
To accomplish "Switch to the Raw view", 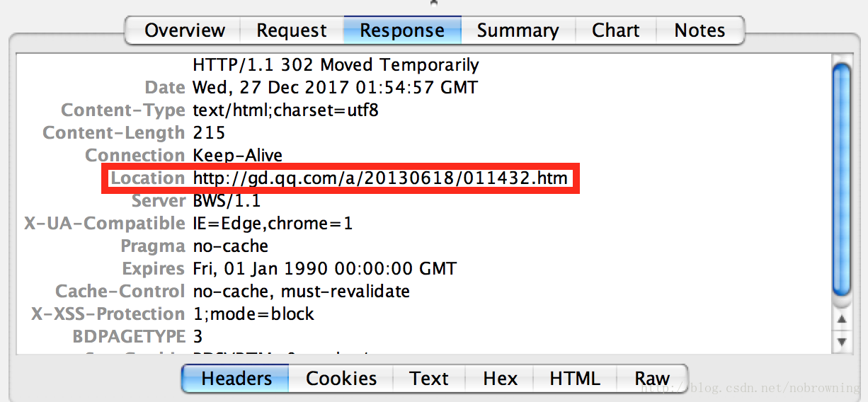I will 651,379.
